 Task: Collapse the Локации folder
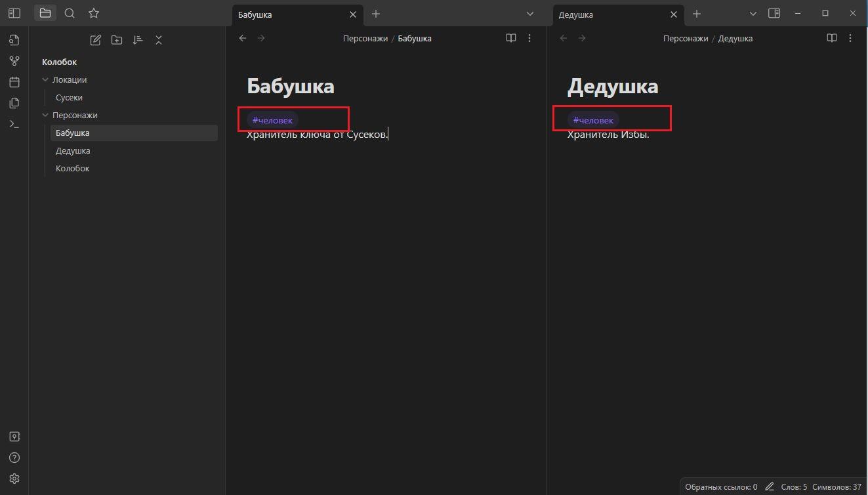click(45, 79)
